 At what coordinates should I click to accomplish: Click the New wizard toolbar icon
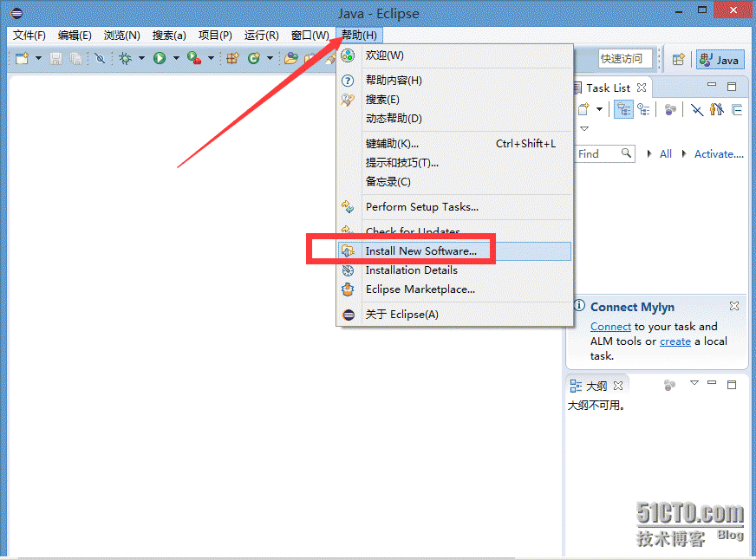click(23, 58)
